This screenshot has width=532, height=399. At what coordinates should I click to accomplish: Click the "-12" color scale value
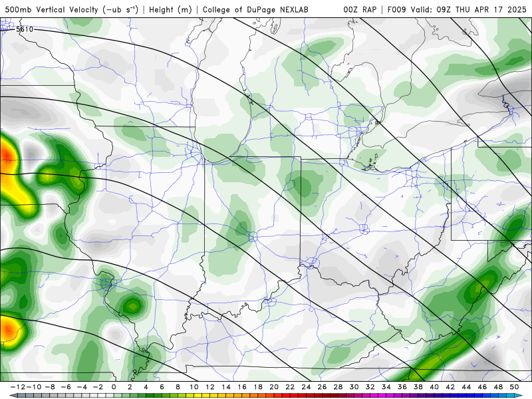(x=17, y=387)
